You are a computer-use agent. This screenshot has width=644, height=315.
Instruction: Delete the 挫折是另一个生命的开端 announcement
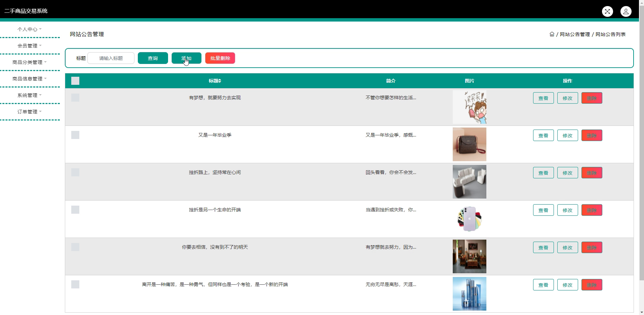click(x=592, y=210)
